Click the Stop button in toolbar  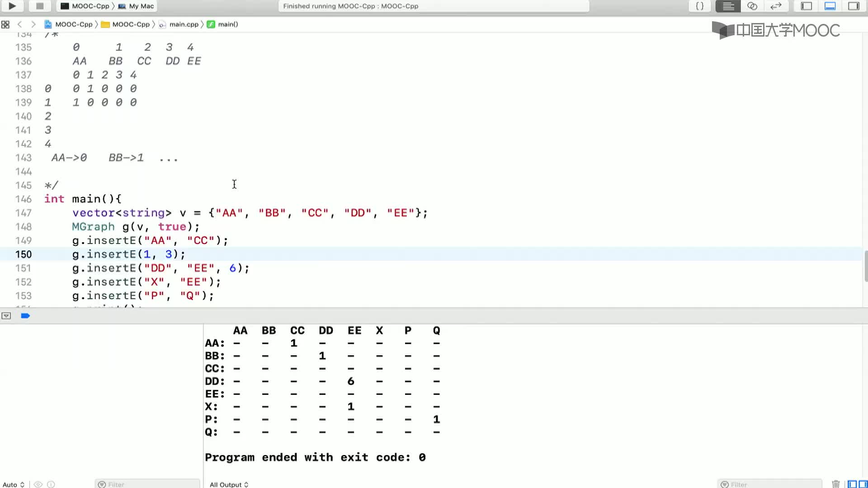point(40,6)
